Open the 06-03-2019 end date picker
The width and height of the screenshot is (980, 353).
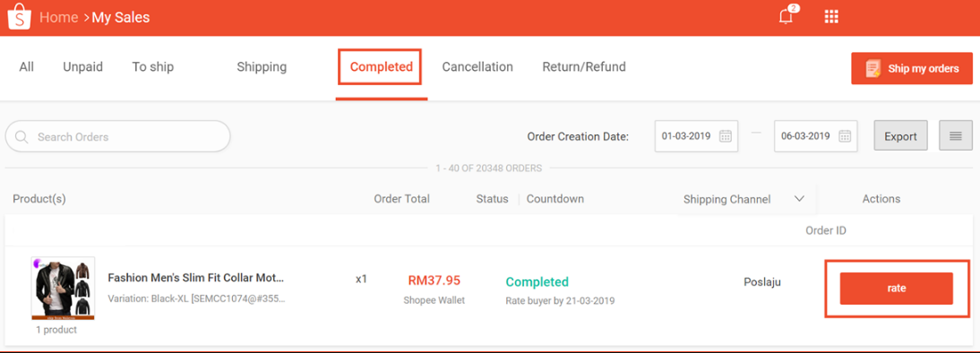(x=816, y=136)
